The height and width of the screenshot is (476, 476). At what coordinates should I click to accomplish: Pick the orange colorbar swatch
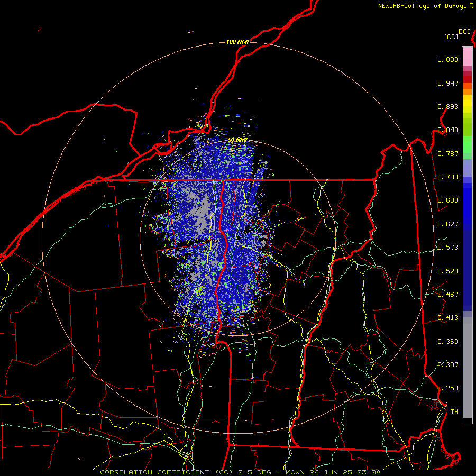pos(467,91)
